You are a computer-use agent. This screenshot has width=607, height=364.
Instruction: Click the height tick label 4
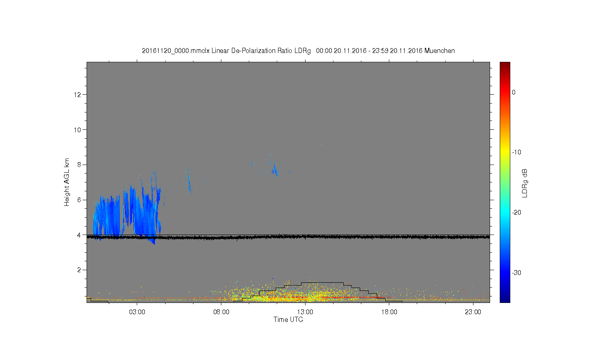pyautogui.click(x=80, y=235)
